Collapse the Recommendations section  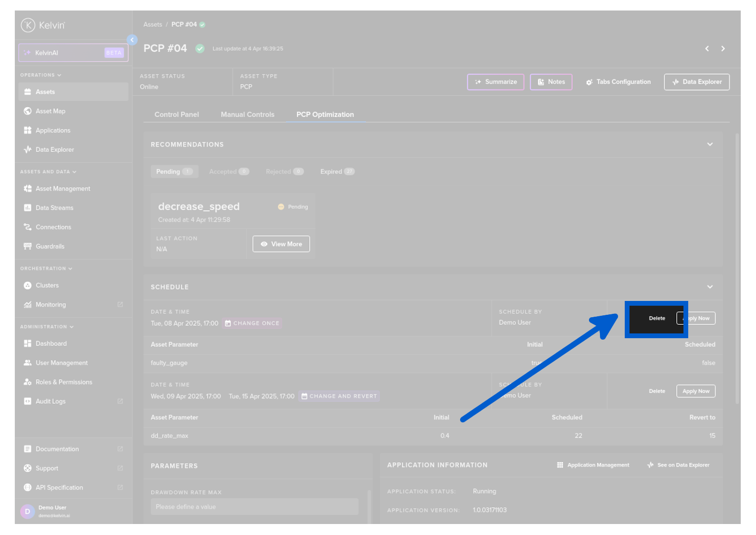[x=710, y=144]
